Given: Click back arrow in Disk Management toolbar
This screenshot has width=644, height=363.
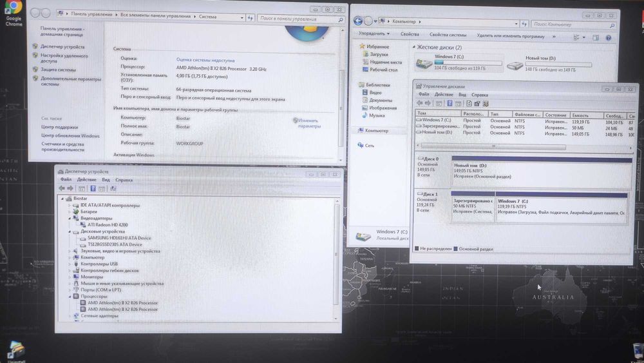Looking at the screenshot, I should pyautogui.click(x=419, y=103).
